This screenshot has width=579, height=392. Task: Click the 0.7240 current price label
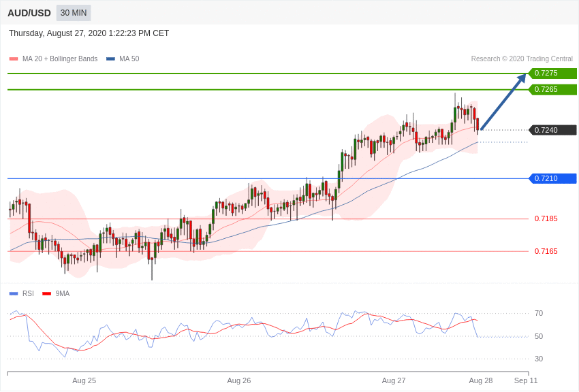[552, 130]
